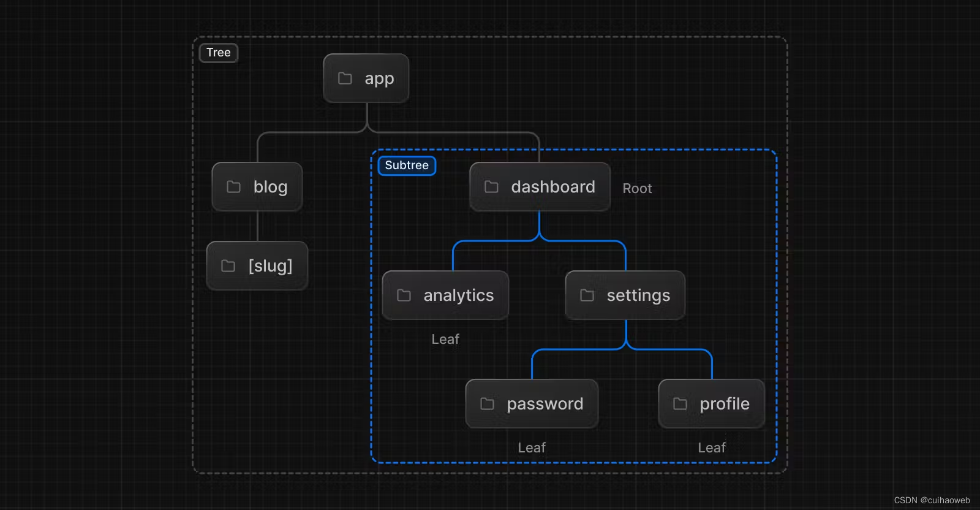The height and width of the screenshot is (510, 980).
Task: Click the folder icon in the profile node
Action: [x=680, y=404]
